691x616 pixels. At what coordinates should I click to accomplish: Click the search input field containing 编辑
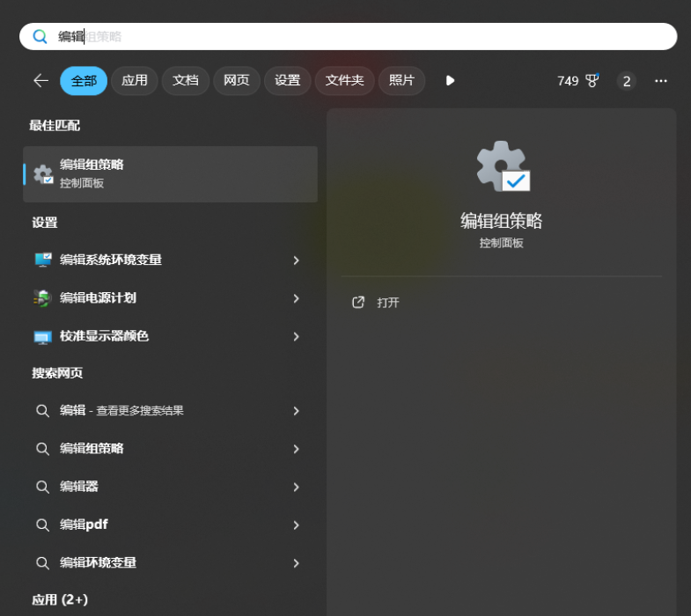(x=349, y=37)
